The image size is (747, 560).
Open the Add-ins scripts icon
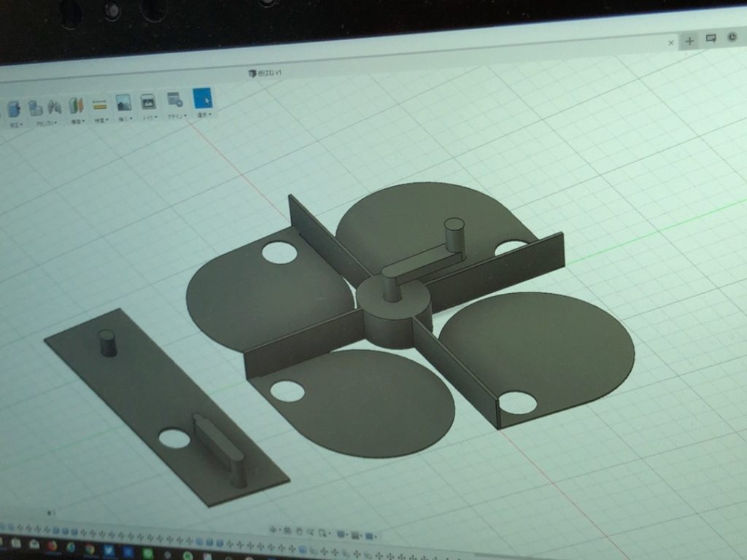click(x=174, y=100)
